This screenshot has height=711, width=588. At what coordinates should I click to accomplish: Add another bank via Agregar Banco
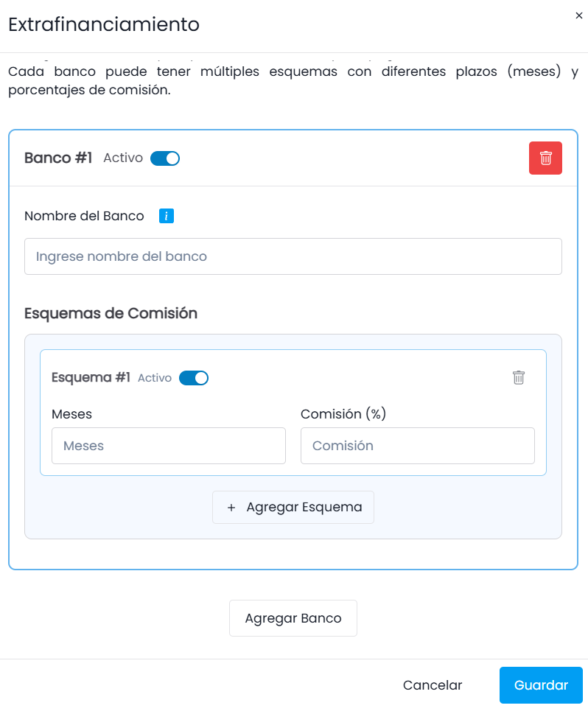click(293, 618)
